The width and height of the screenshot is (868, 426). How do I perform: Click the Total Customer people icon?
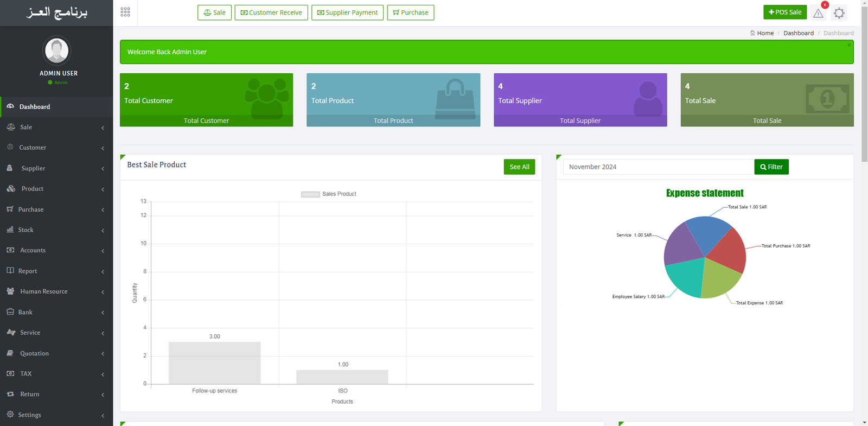point(266,98)
